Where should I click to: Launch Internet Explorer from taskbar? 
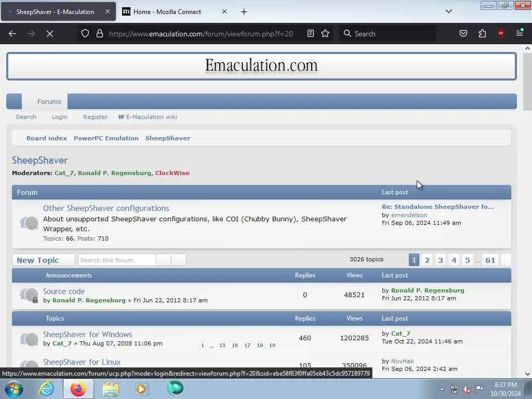pos(46,389)
